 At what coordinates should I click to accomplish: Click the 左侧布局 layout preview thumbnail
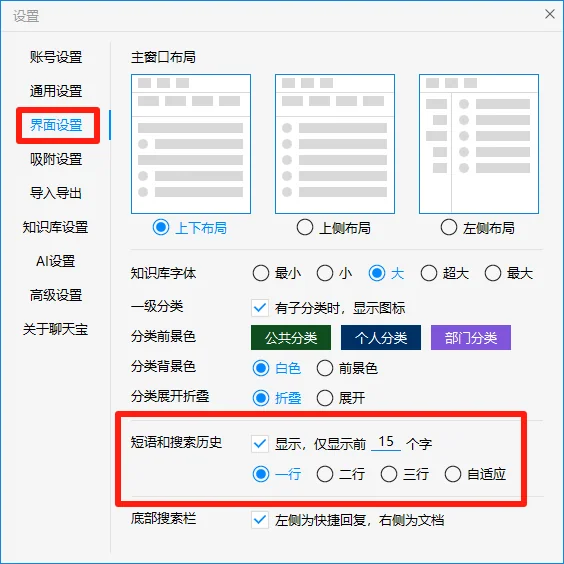tap(479, 144)
